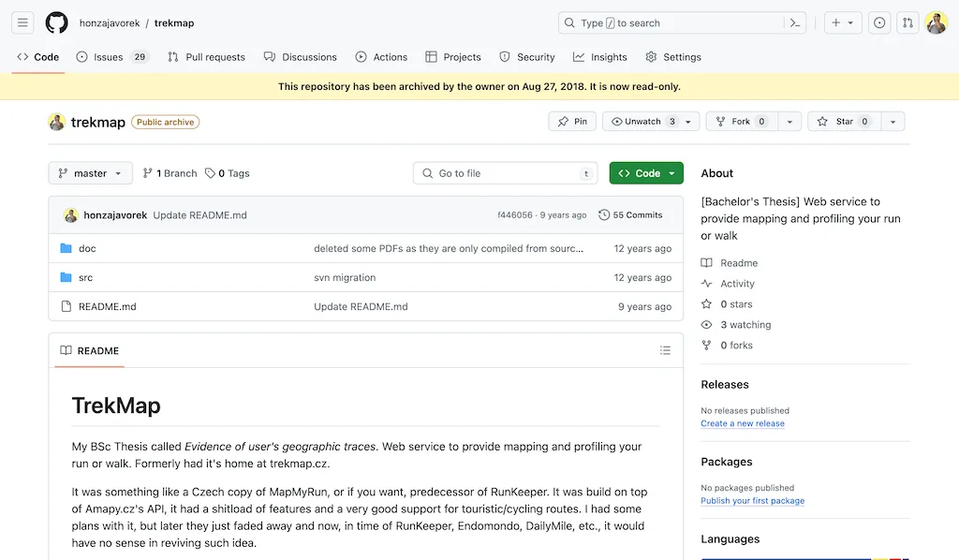
Task: Open honzajavorek owner breadcrumb link
Action: tap(110, 22)
